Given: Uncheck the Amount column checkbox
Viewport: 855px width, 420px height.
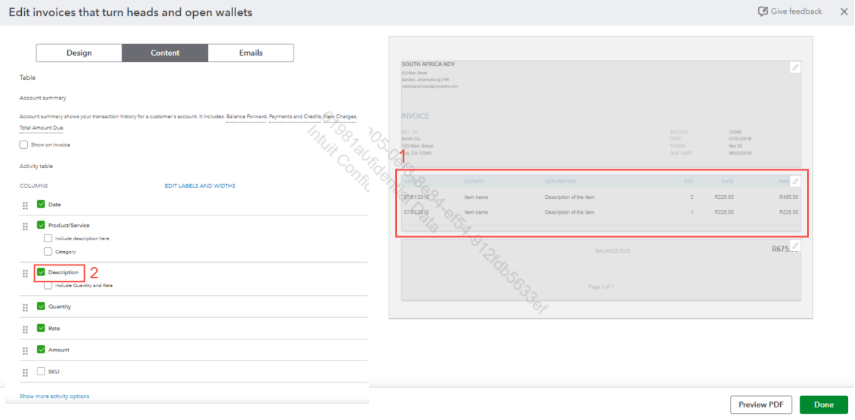Looking at the screenshot, I should (x=40, y=349).
